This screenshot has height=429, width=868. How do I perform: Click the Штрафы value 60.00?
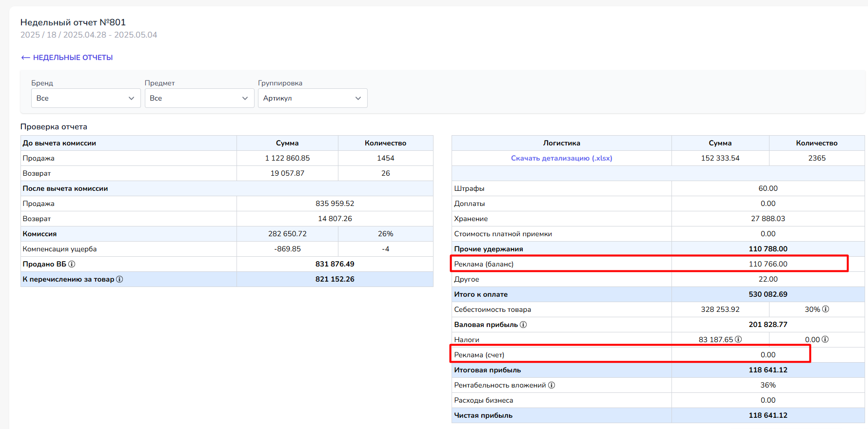[768, 188]
